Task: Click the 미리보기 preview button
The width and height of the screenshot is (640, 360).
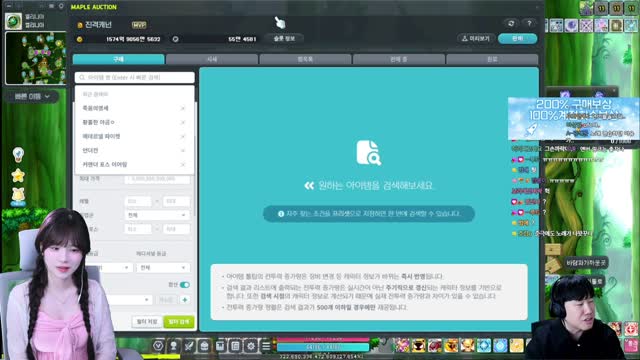Action: pos(476,38)
